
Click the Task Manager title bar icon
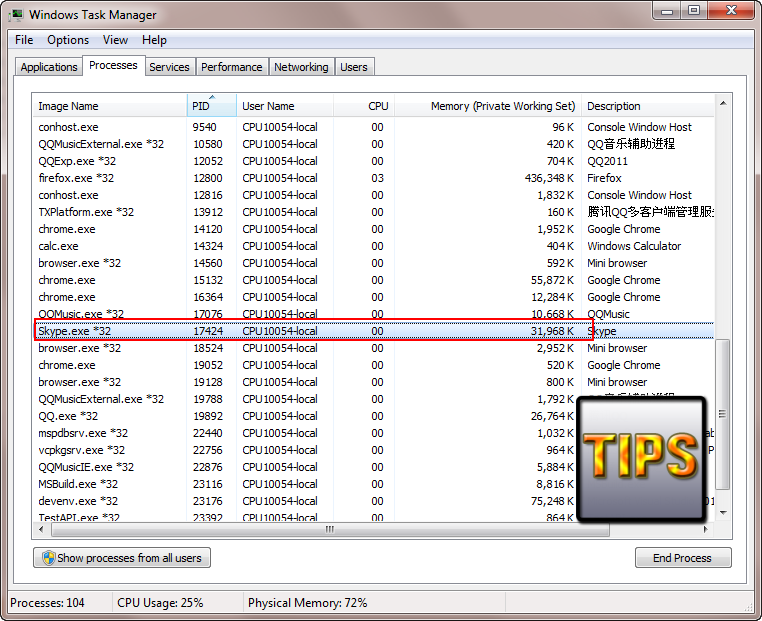(16, 15)
